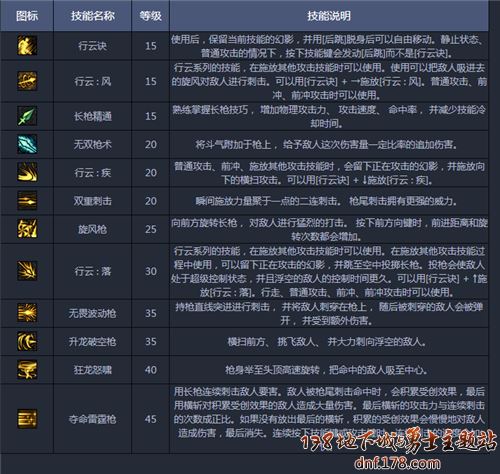Click the 夺命雷霆枪 skill description text
Image resolution: width=500 pixels, height=474 pixels.
coord(329,413)
